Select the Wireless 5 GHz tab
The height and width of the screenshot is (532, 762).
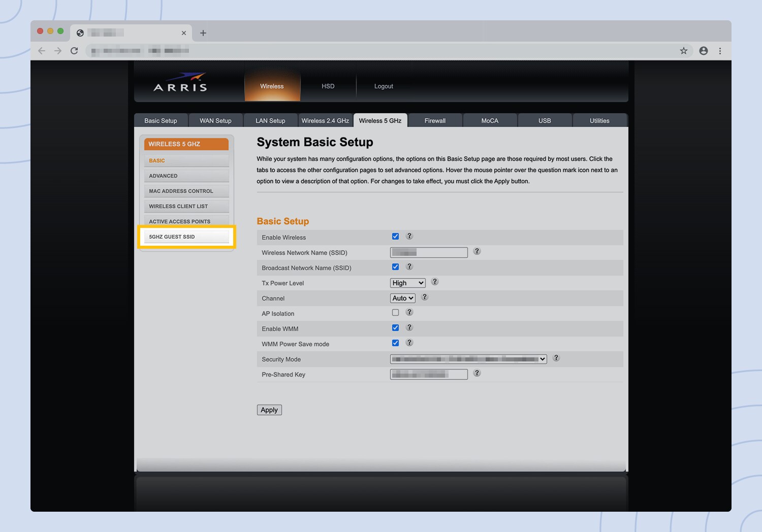click(x=380, y=121)
